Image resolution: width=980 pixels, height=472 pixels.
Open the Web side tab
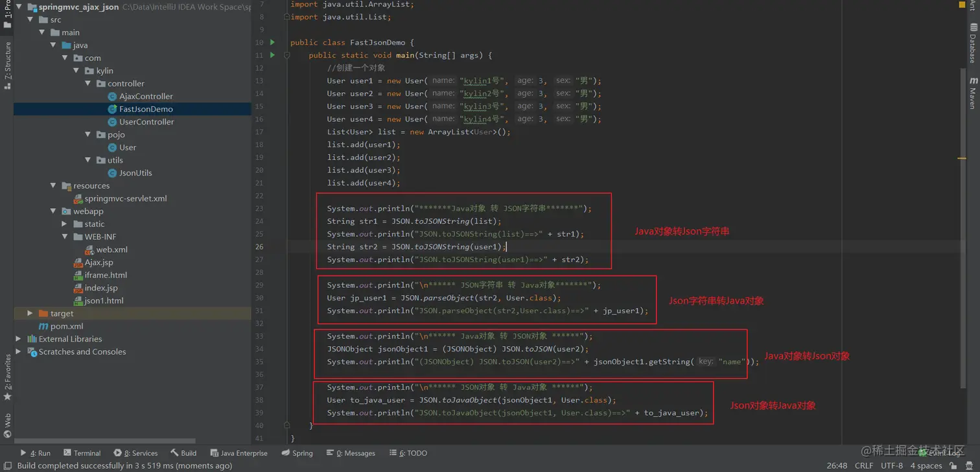(7, 426)
